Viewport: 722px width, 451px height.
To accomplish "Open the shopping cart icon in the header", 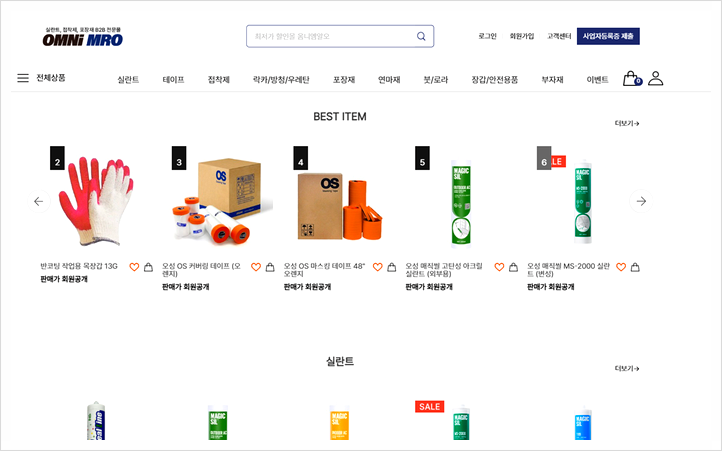I will point(631,79).
